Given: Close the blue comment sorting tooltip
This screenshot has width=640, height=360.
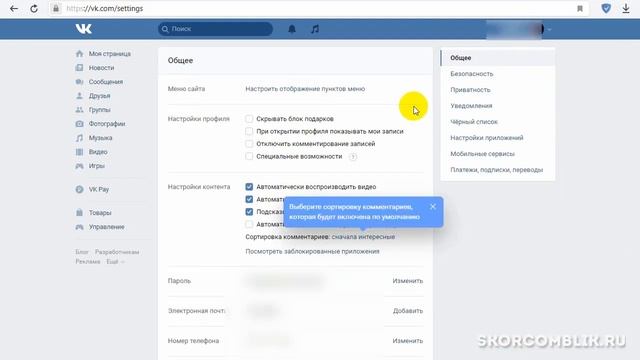Looking at the screenshot, I should pos(433,207).
